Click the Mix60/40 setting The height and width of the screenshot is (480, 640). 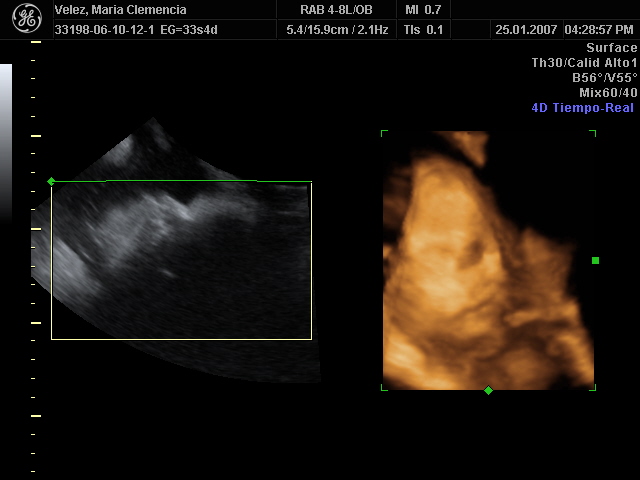(608, 93)
